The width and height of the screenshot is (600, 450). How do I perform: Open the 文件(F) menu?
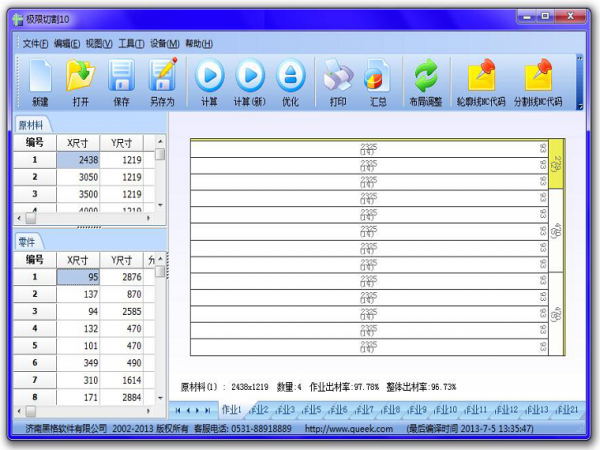point(36,43)
